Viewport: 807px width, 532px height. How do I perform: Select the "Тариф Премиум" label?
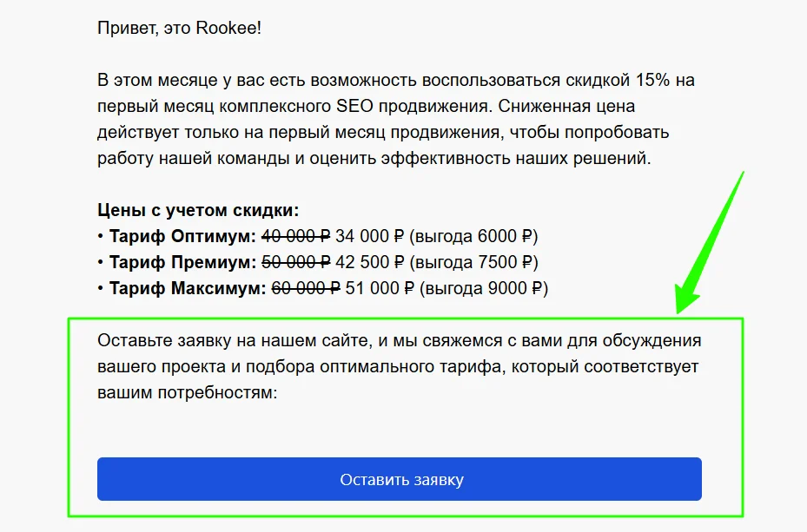(x=182, y=262)
